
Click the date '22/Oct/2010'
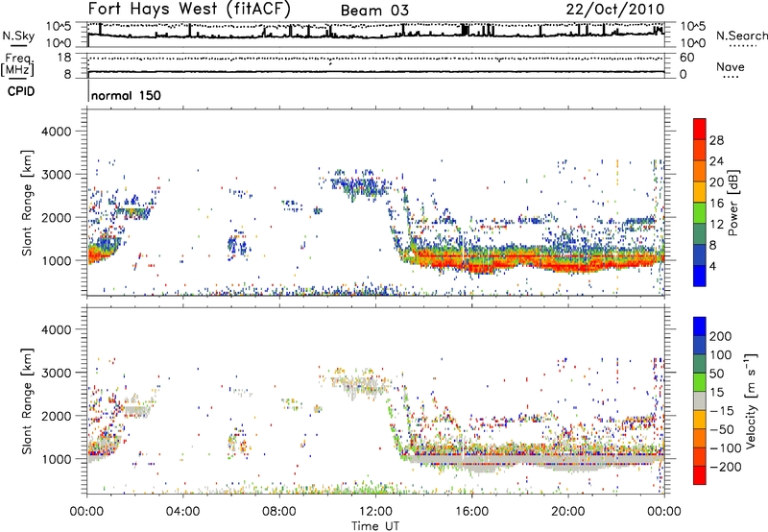[615, 10]
